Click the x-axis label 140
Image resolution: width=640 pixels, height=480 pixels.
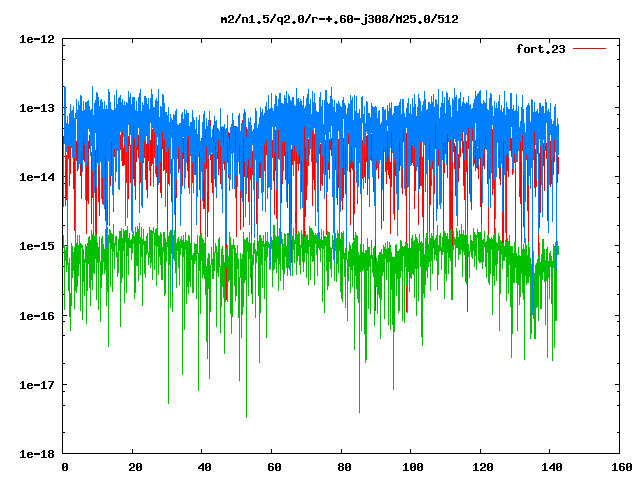[x=552, y=467]
